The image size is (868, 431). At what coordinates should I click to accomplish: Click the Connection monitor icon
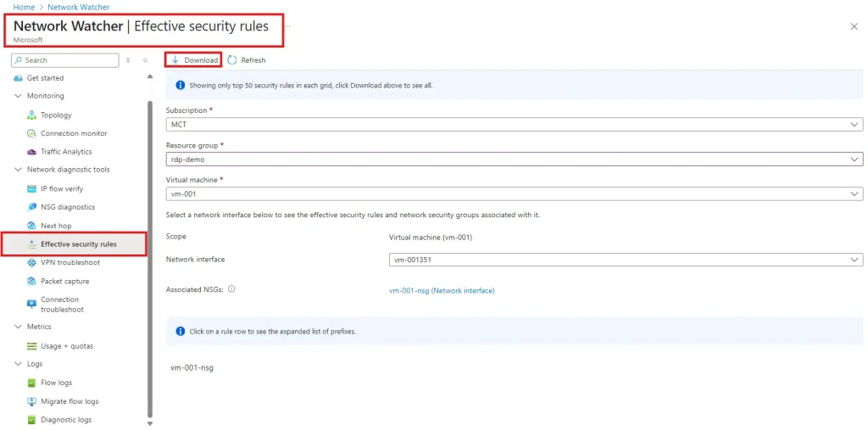click(32, 133)
